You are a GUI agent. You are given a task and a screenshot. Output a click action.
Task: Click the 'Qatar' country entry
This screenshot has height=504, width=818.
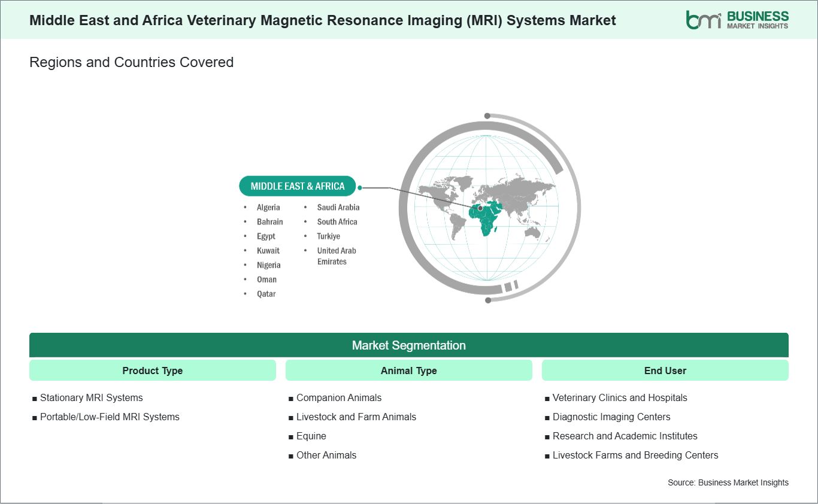coord(266,294)
